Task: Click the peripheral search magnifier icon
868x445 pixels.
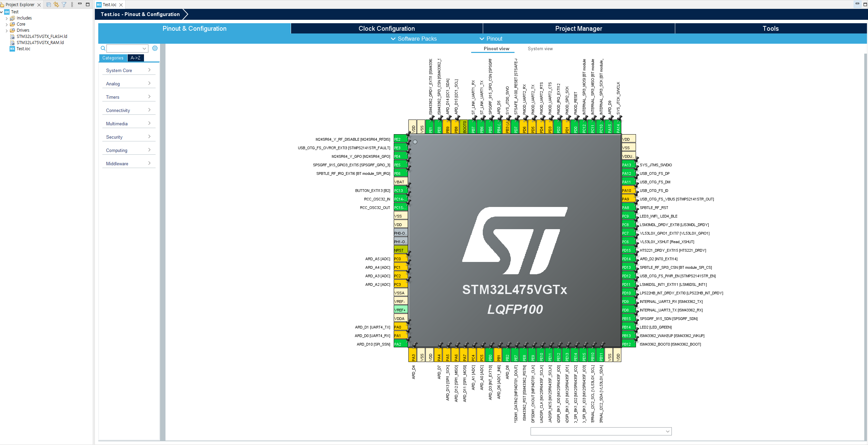Action: (x=103, y=48)
